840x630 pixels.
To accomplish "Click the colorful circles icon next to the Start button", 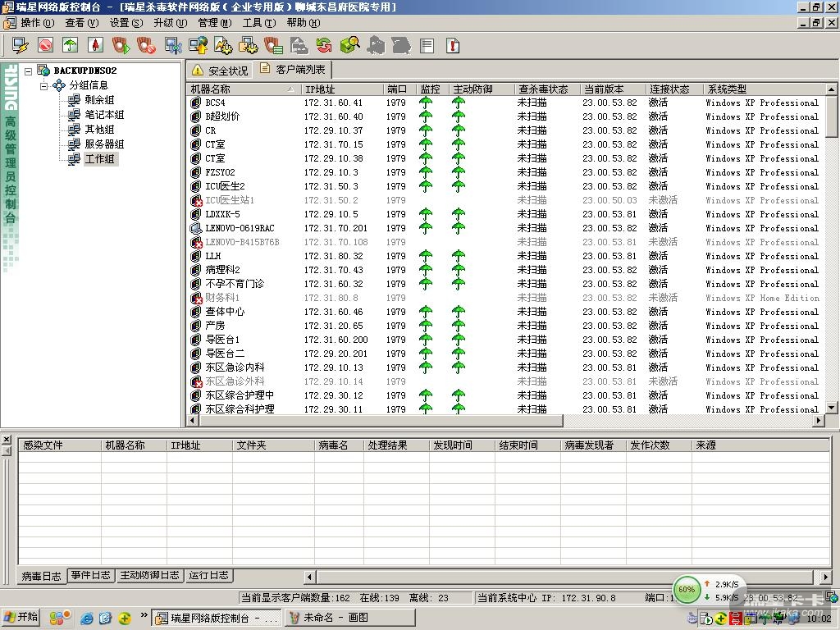I will (x=59, y=619).
